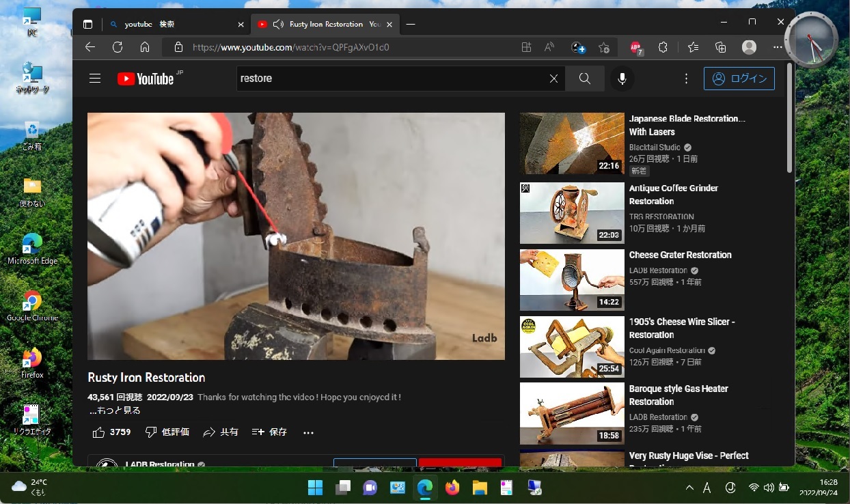The width and height of the screenshot is (850, 504).
Task: Save the video to playlist with 保存
Action: (269, 432)
